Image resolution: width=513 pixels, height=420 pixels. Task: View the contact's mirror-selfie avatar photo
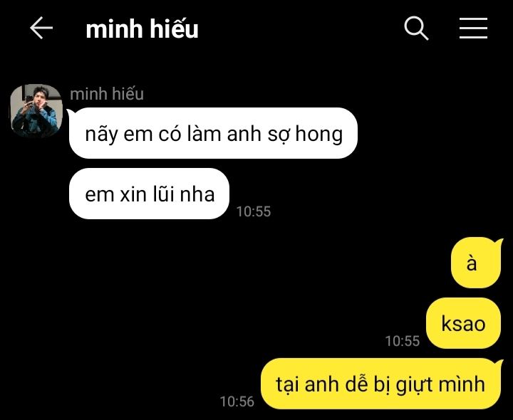36,110
